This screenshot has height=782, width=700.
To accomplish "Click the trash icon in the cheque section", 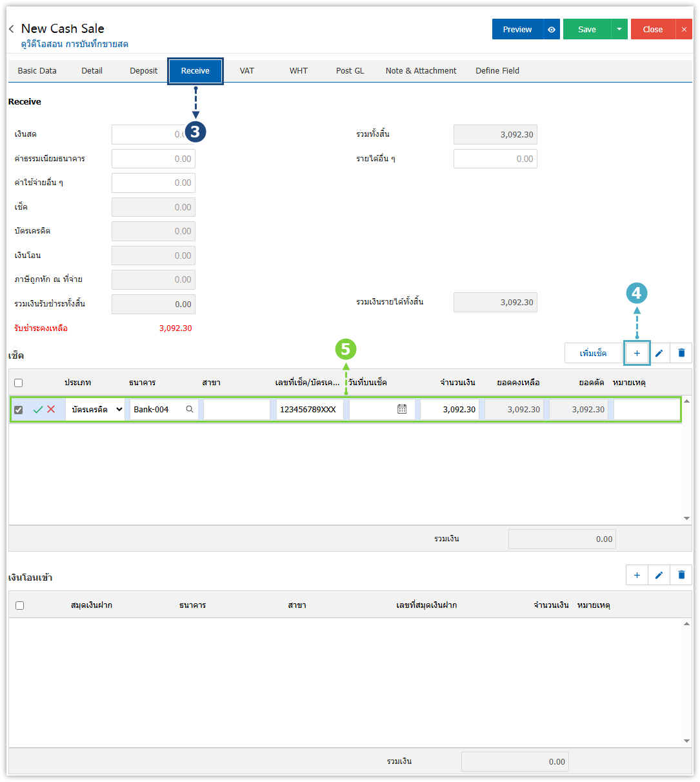I will click(x=681, y=353).
